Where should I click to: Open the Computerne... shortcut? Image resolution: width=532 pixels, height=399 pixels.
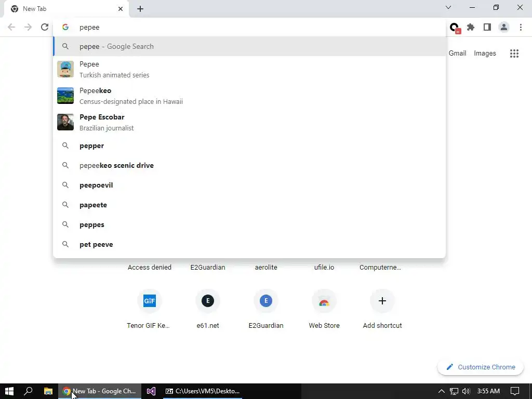[x=380, y=268]
